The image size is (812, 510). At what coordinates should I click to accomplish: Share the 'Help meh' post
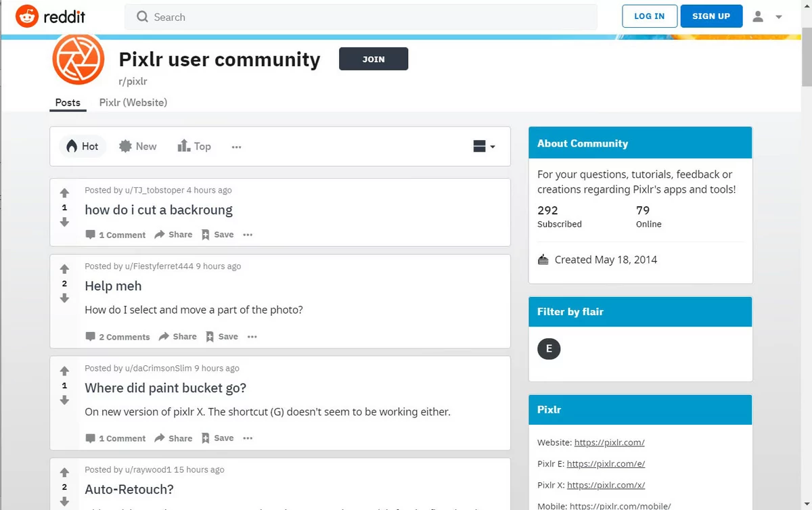178,337
